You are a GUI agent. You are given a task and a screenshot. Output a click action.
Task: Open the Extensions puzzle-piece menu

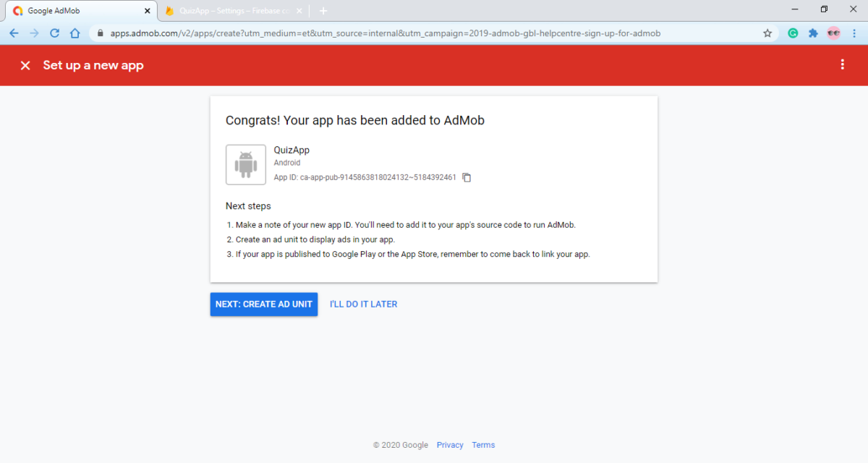pos(813,33)
